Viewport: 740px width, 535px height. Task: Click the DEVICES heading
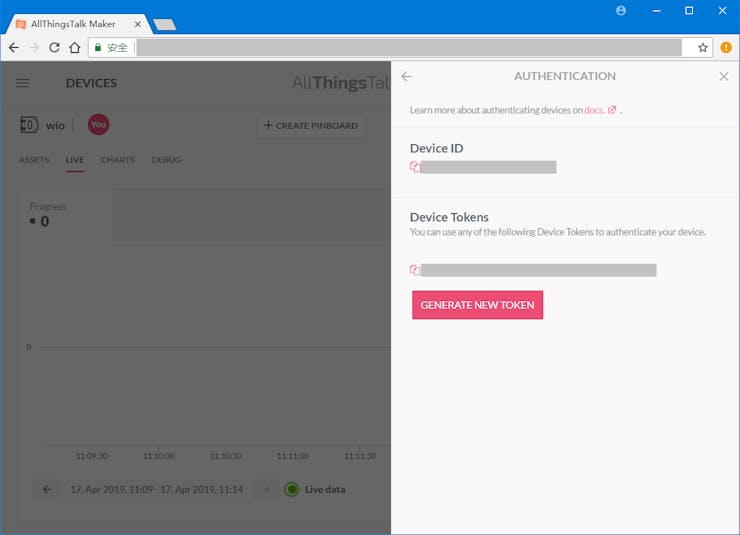click(x=92, y=83)
